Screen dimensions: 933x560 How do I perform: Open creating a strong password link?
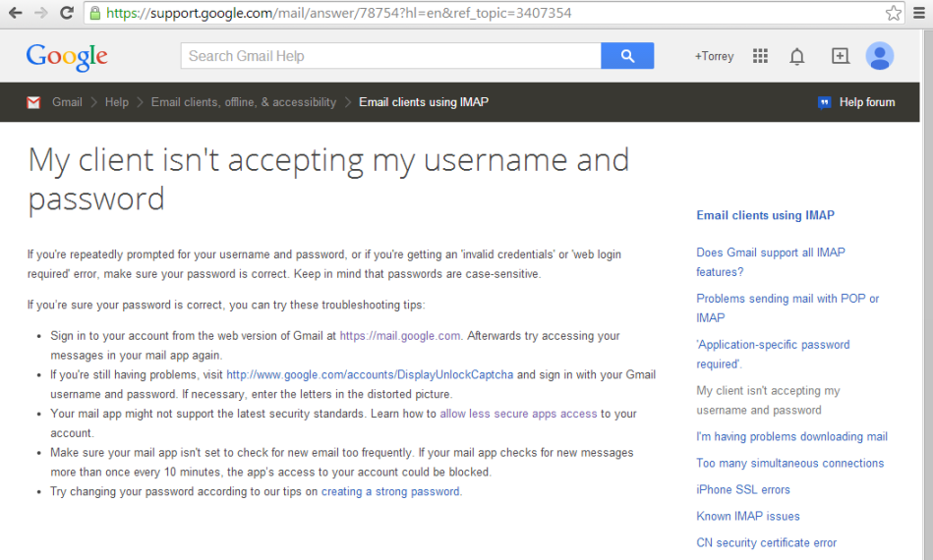click(390, 491)
